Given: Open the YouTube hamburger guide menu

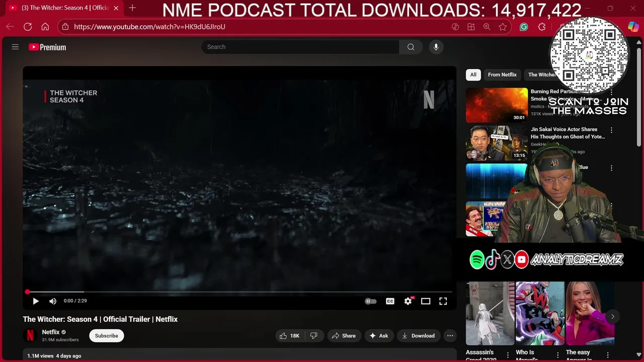Looking at the screenshot, I should tap(15, 47).
